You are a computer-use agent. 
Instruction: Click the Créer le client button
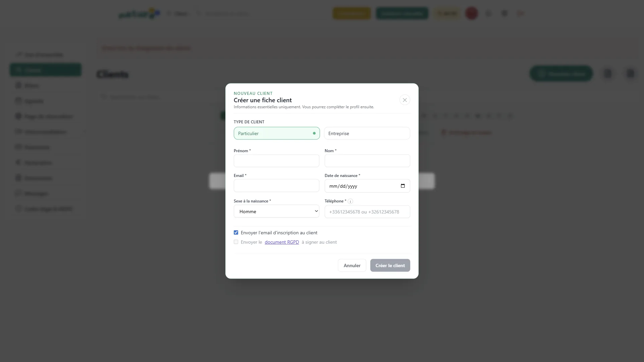point(390,265)
